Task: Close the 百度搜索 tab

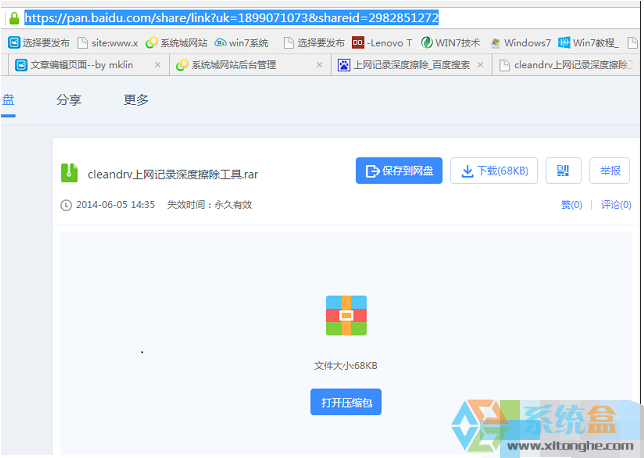Action: (480, 65)
